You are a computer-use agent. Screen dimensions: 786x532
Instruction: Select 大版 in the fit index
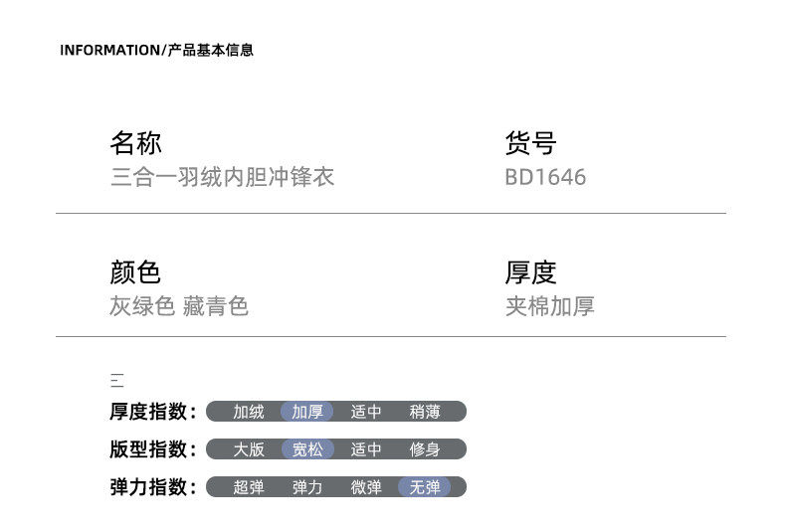[x=249, y=449]
